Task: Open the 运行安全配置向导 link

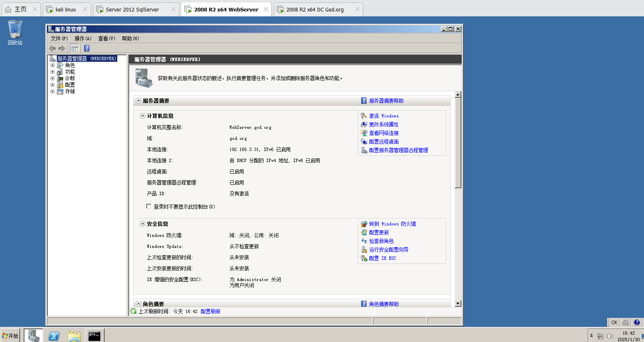Action: click(x=389, y=250)
